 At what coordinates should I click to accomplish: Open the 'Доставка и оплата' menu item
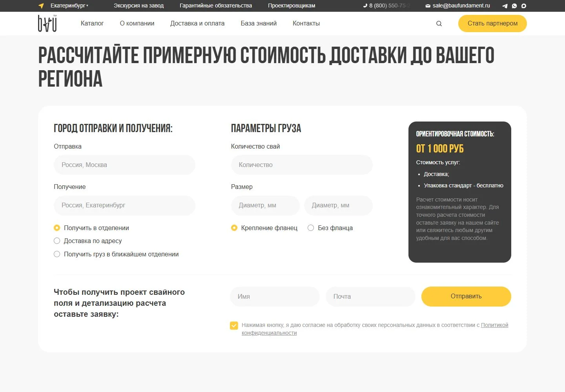click(197, 24)
